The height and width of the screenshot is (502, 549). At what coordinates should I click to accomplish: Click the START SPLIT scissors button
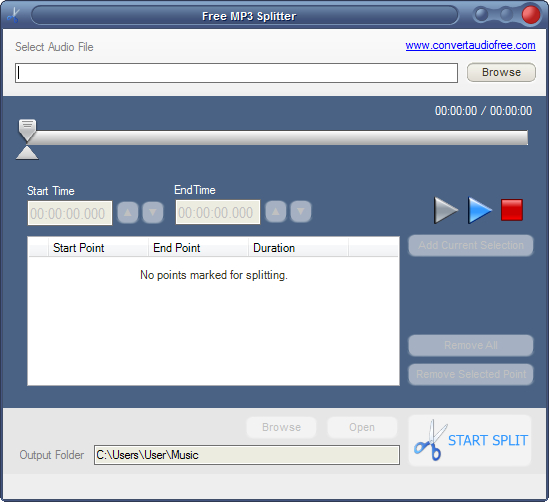[470, 440]
